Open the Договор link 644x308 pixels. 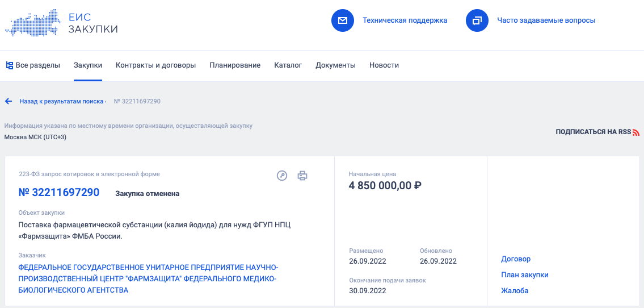pos(516,259)
